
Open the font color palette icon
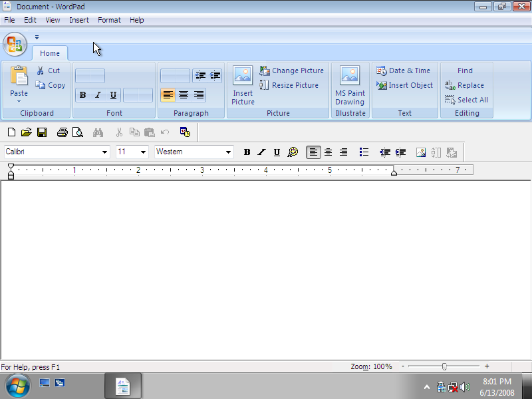(293, 152)
